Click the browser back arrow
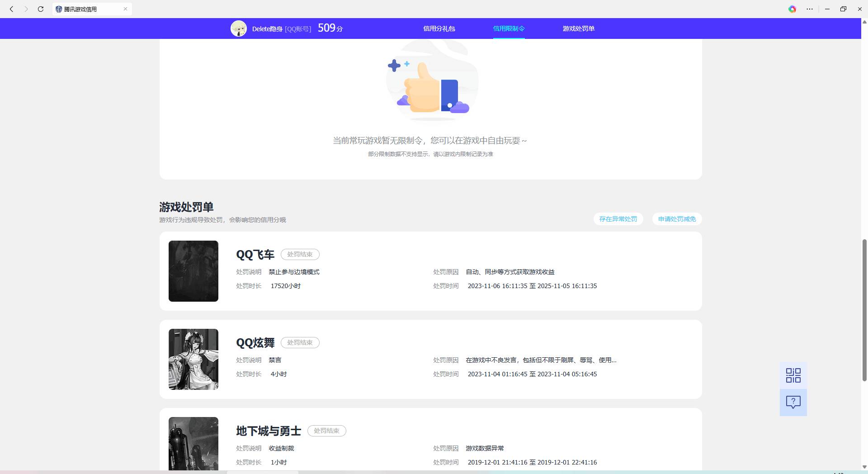868x474 pixels. click(x=12, y=9)
